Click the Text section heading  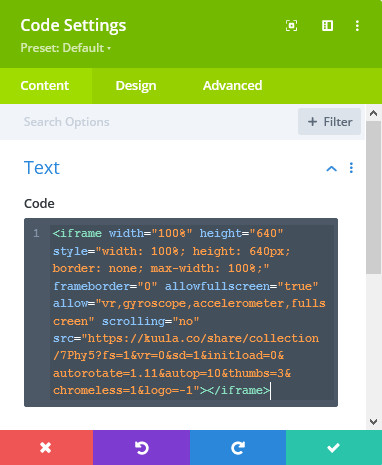point(42,168)
